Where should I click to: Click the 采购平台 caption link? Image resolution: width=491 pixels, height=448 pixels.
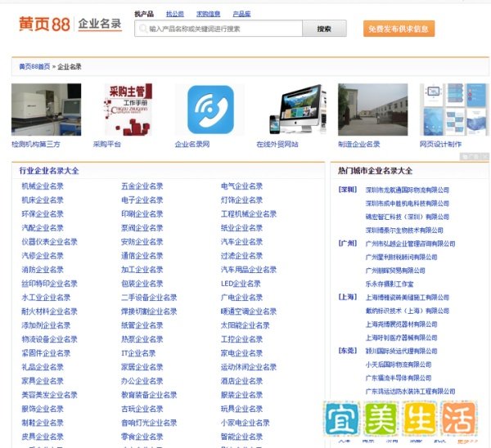click(106, 144)
